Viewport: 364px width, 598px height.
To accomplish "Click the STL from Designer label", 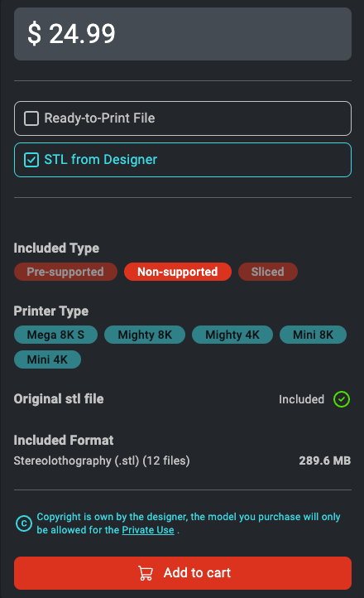I will point(101,160).
